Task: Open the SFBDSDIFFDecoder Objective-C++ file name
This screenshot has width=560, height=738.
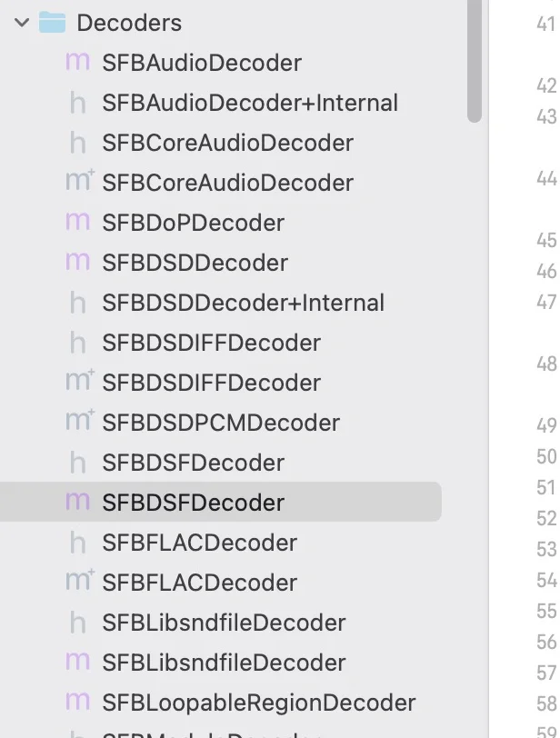Action: point(211,383)
